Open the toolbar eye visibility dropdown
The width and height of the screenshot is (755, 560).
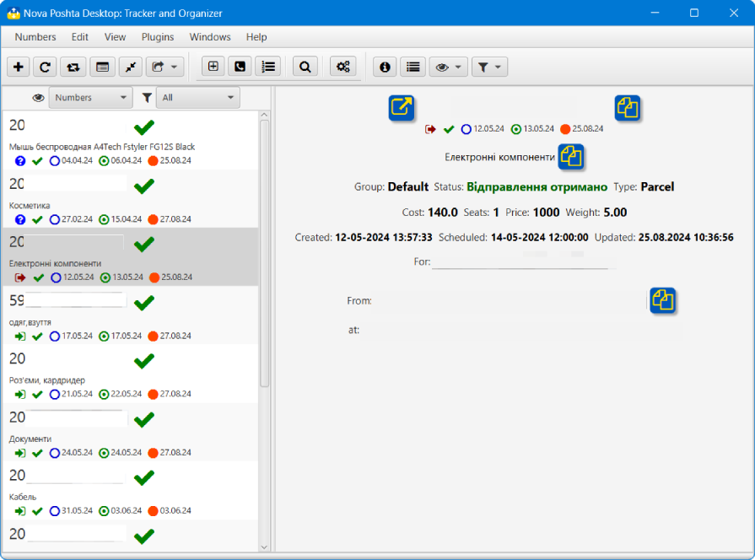pos(448,67)
